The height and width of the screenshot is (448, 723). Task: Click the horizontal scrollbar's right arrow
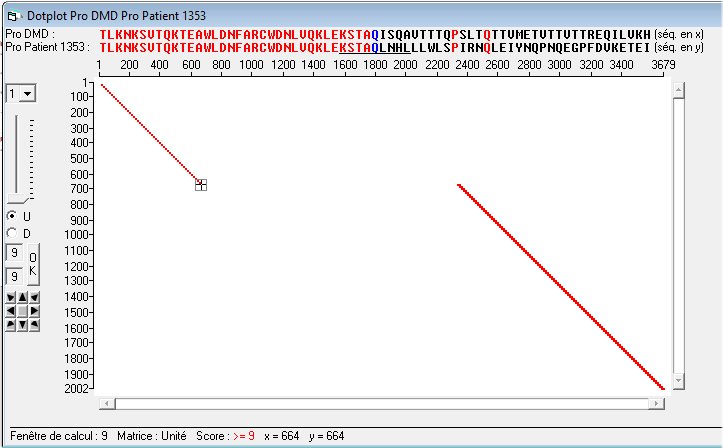pyautogui.click(x=655, y=403)
